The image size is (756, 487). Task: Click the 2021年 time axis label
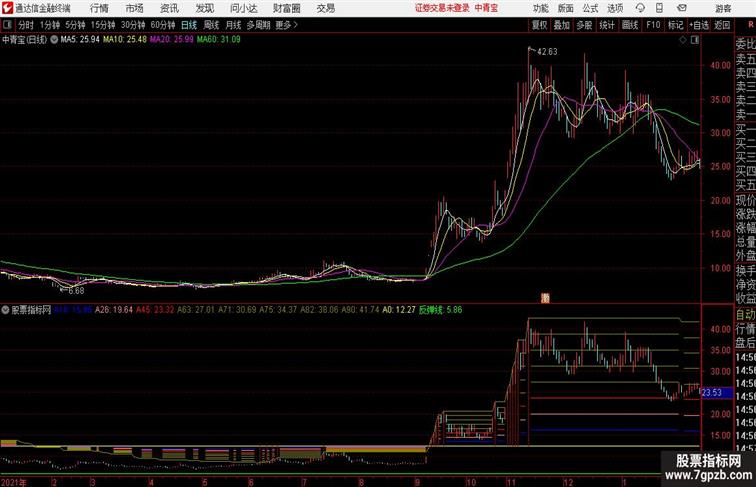pyautogui.click(x=14, y=482)
